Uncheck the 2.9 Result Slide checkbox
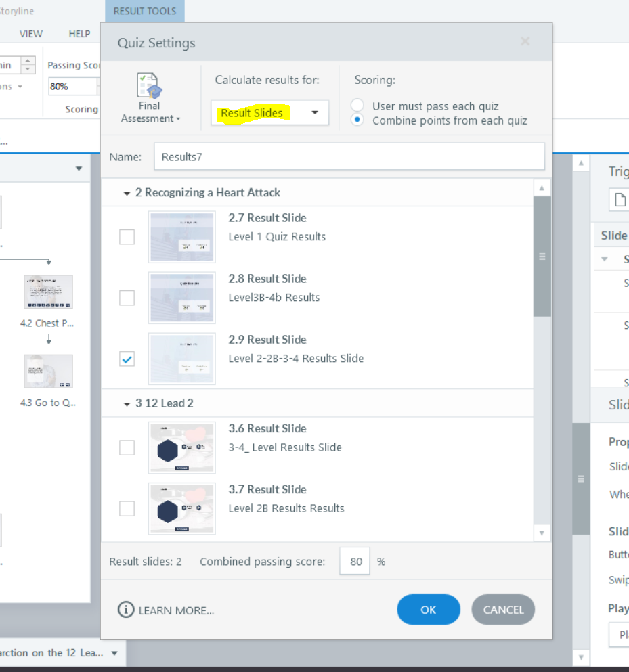Screen dimensions: 629x672 [x=127, y=359]
